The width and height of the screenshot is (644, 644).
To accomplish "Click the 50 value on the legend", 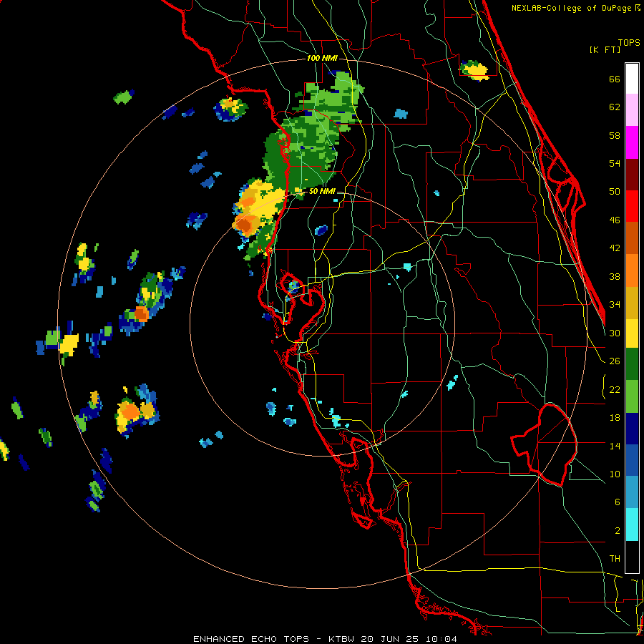I will click(615, 192).
